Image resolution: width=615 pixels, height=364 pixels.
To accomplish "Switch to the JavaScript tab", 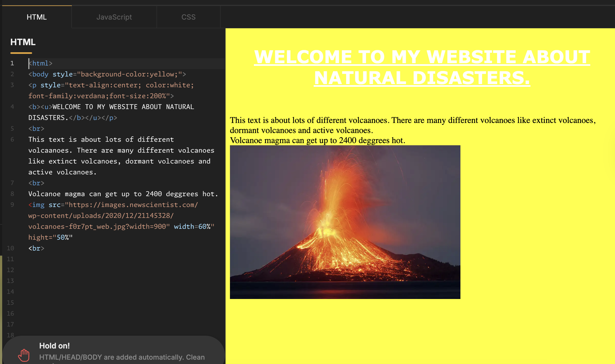I will (x=114, y=17).
